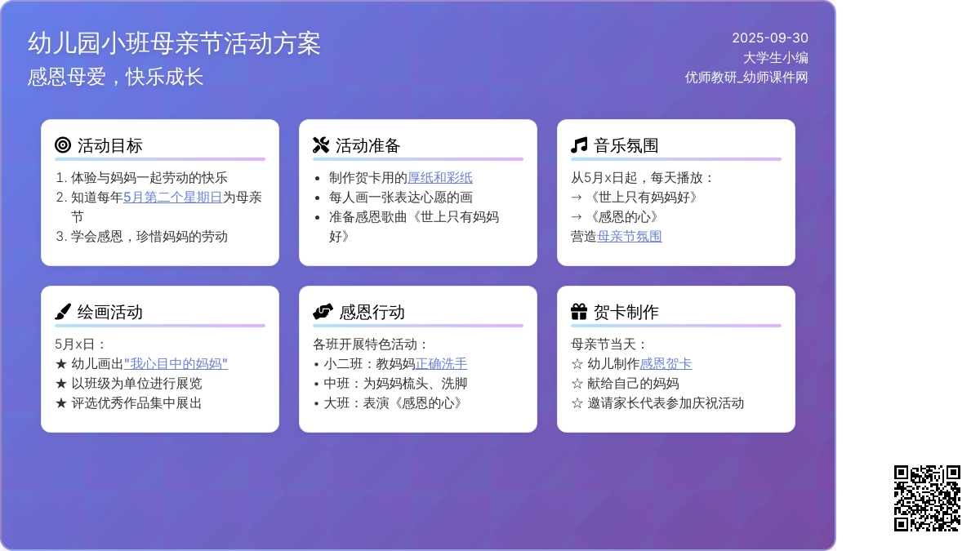This screenshot has height=551, width=980.
Task: Click the music note icon beside 音乐氛围
Action: (579, 145)
